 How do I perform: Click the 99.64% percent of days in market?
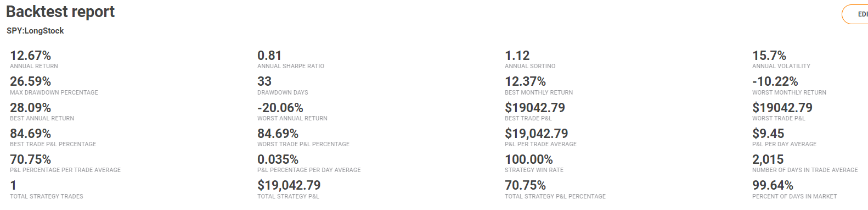tap(773, 185)
